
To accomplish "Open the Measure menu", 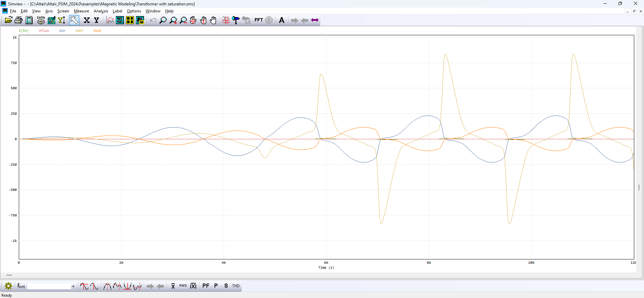I will pyautogui.click(x=81, y=11).
